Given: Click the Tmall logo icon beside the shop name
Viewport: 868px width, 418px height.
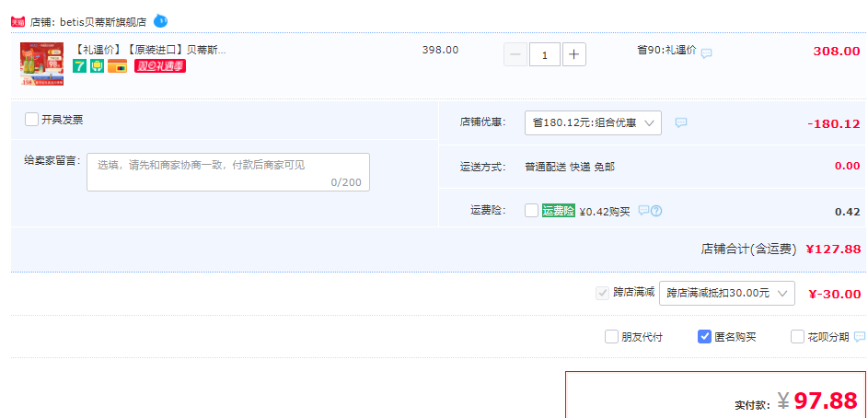Looking at the screenshot, I should coord(17,22).
